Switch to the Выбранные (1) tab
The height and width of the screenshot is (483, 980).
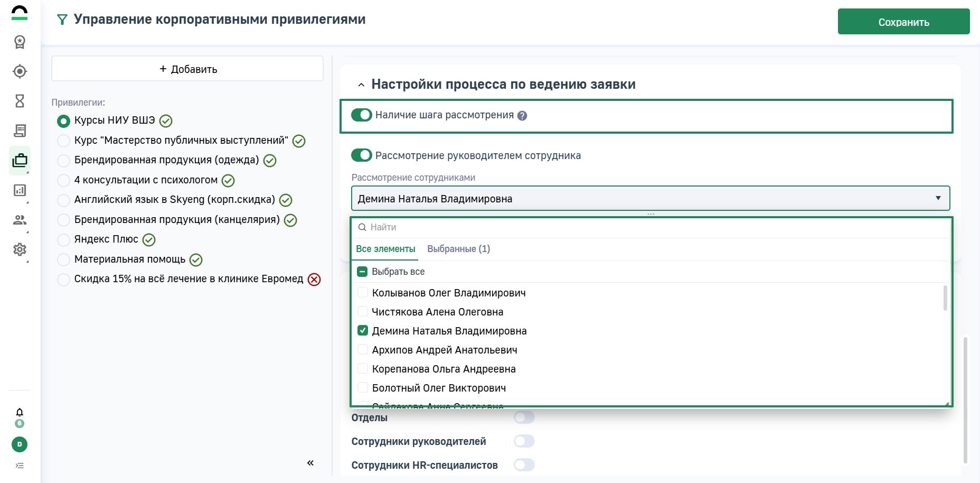click(x=458, y=249)
